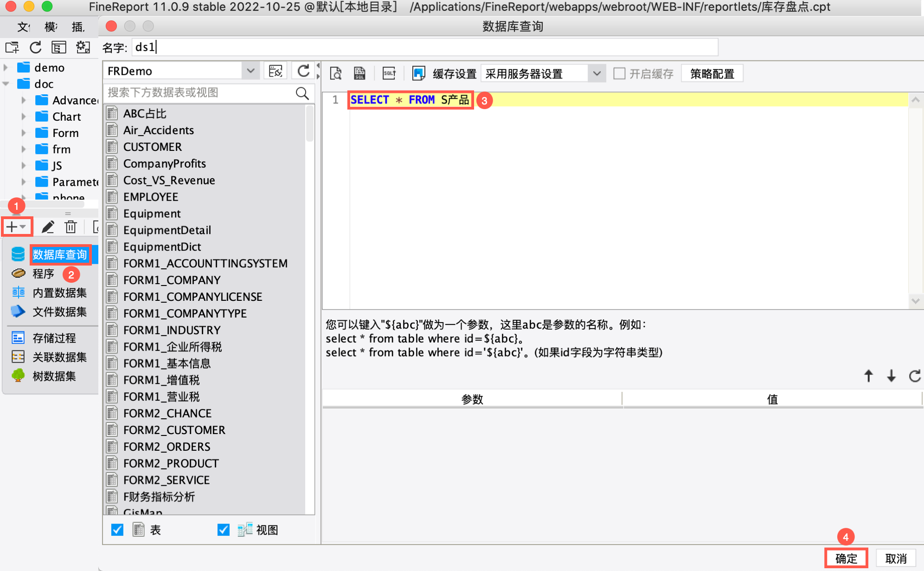This screenshot has width=924, height=571.
Task: Click the trash delete dataset icon
Action: click(x=71, y=227)
